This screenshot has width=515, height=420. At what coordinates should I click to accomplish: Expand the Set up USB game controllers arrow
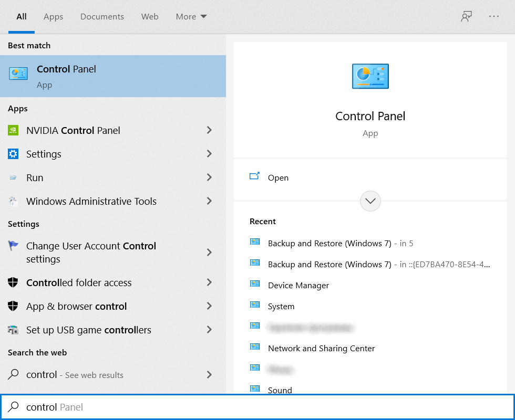coord(209,330)
